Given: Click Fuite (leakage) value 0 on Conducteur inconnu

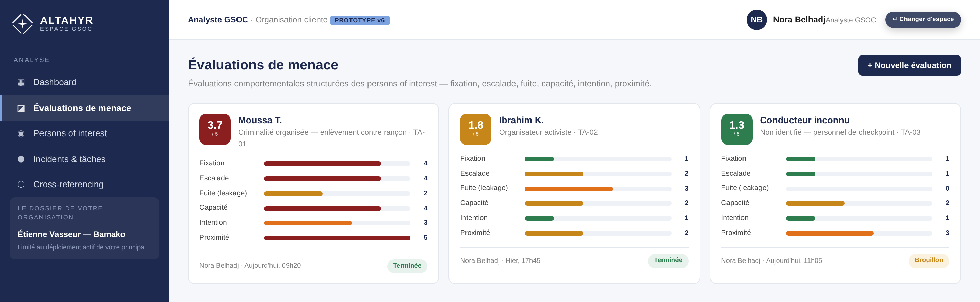Looking at the screenshot, I should tap(947, 189).
